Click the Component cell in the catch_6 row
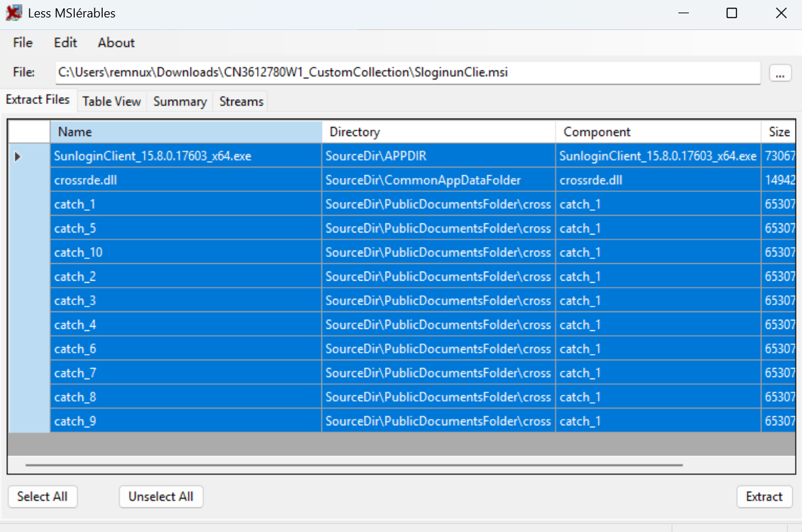 [x=658, y=348]
